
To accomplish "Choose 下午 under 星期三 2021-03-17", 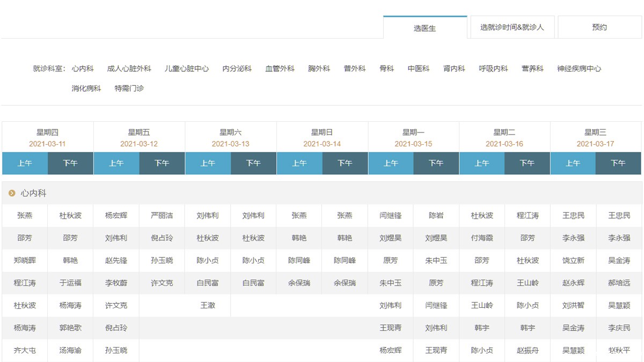I will click(618, 163).
